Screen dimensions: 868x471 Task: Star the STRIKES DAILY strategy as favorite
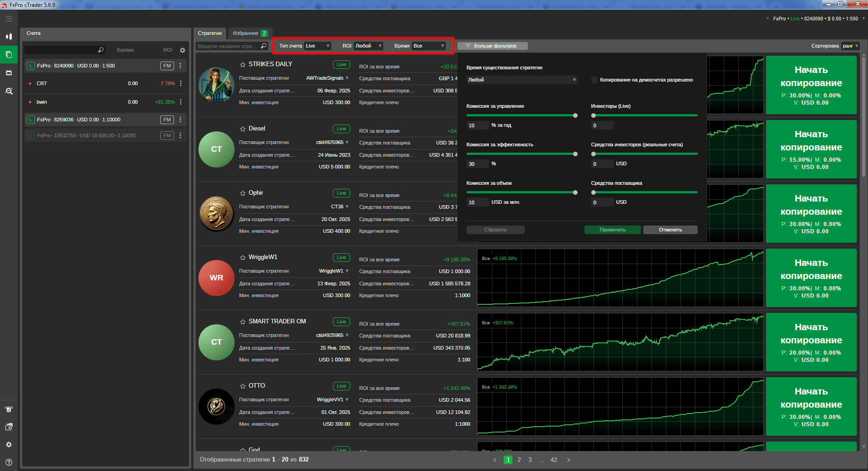[x=243, y=64]
